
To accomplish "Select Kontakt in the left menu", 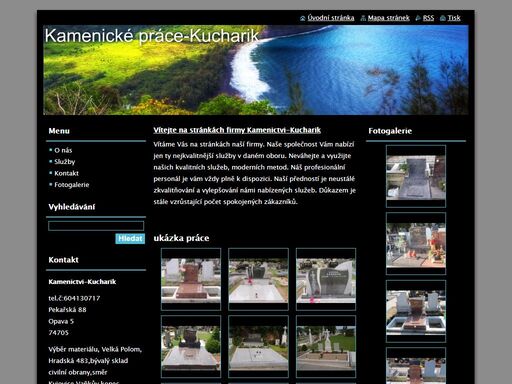I will 66,173.
